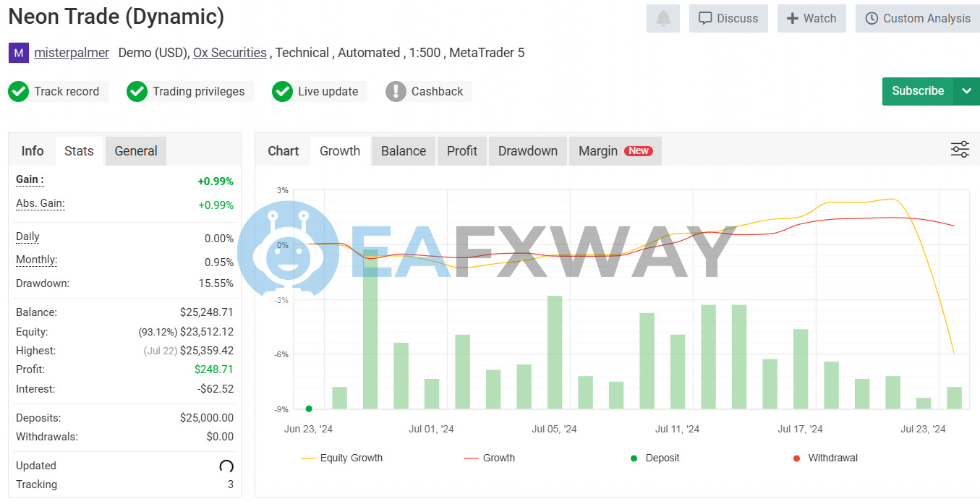The height and width of the screenshot is (504, 980).
Task: Open the Drawdown chart tab
Action: pyautogui.click(x=528, y=151)
